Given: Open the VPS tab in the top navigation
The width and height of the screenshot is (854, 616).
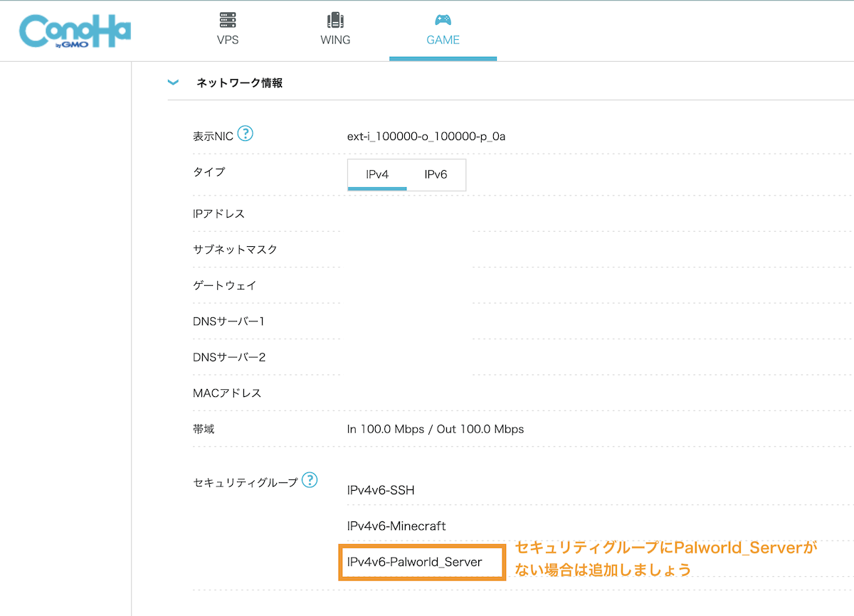Looking at the screenshot, I should 228,31.
